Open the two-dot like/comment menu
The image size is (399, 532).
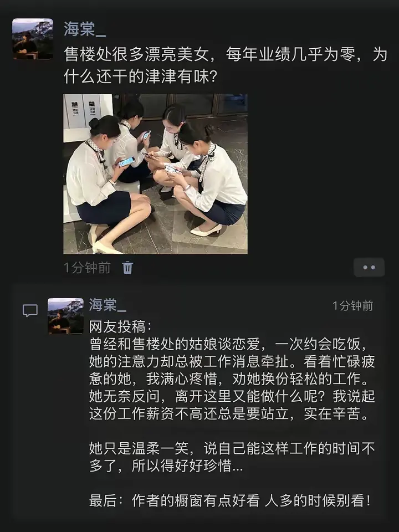(x=369, y=267)
